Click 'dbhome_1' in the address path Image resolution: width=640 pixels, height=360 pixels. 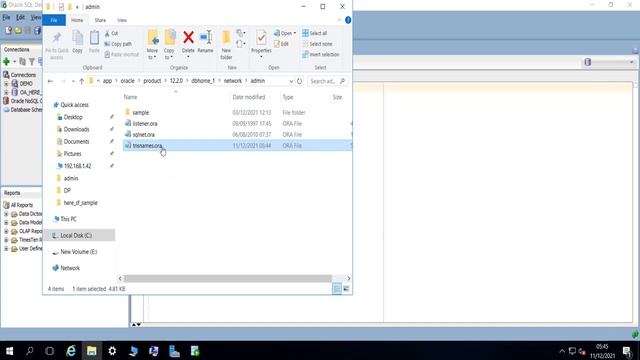coord(203,81)
